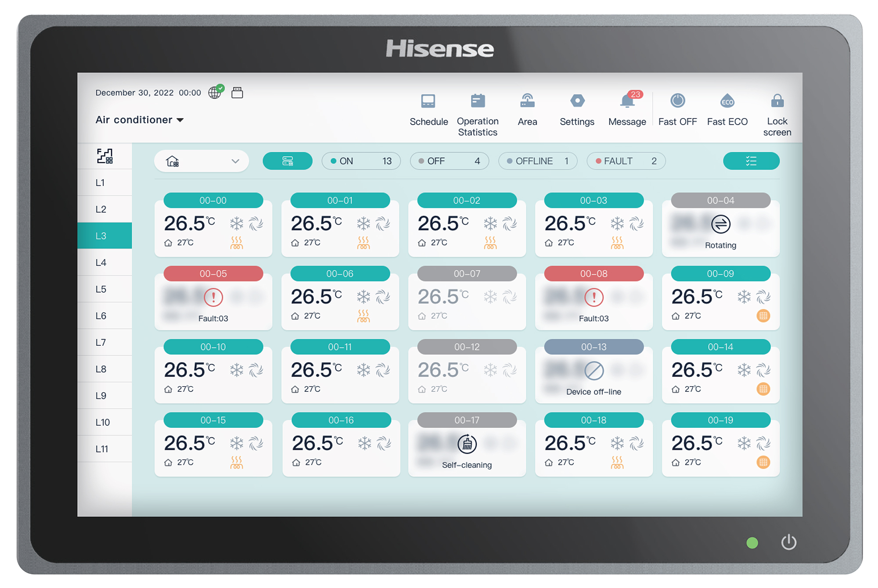
Task: Open the Area management icon
Action: tap(527, 102)
